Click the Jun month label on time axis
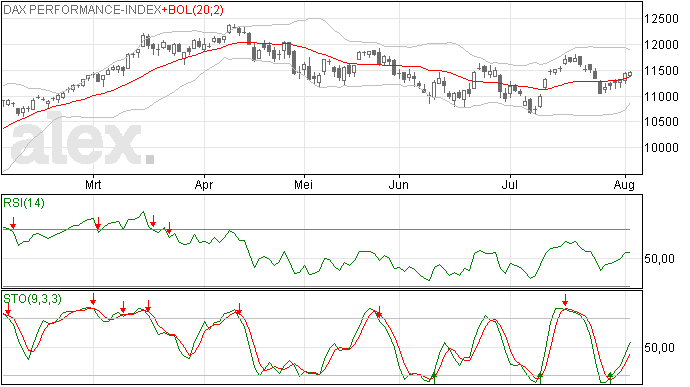Image resolution: width=690 pixels, height=387 pixels. pyautogui.click(x=398, y=184)
